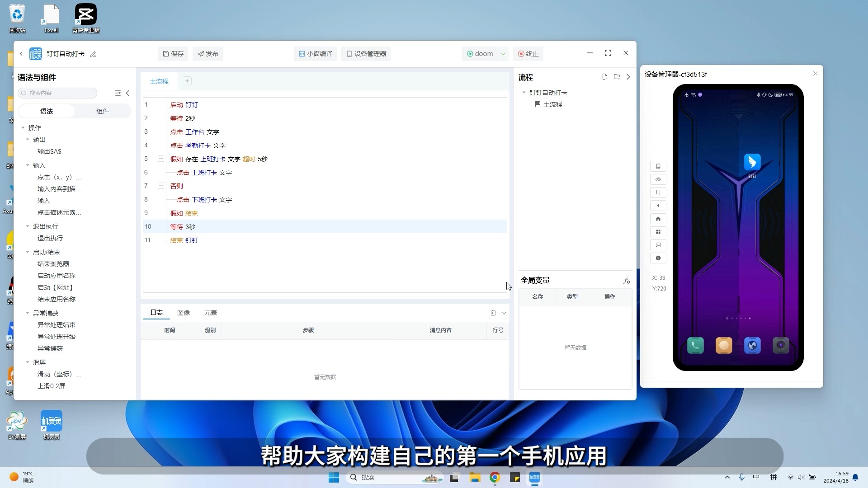The image size is (868, 488).
Task: Tap the 钉钉 app icon on the phone screen
Action: [x=752, y=162]
